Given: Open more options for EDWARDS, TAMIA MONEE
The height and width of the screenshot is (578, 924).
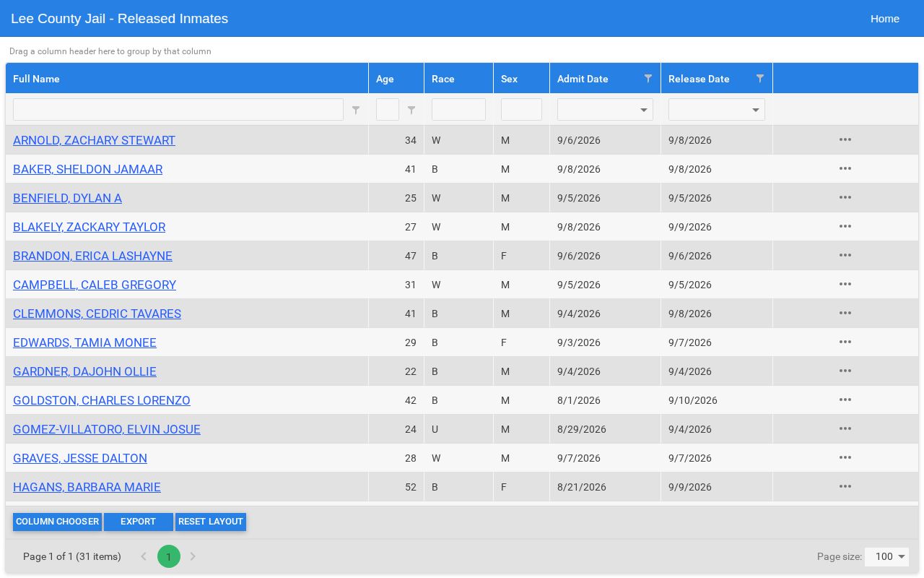Looking at the screenshot, I should click(845, 342).
